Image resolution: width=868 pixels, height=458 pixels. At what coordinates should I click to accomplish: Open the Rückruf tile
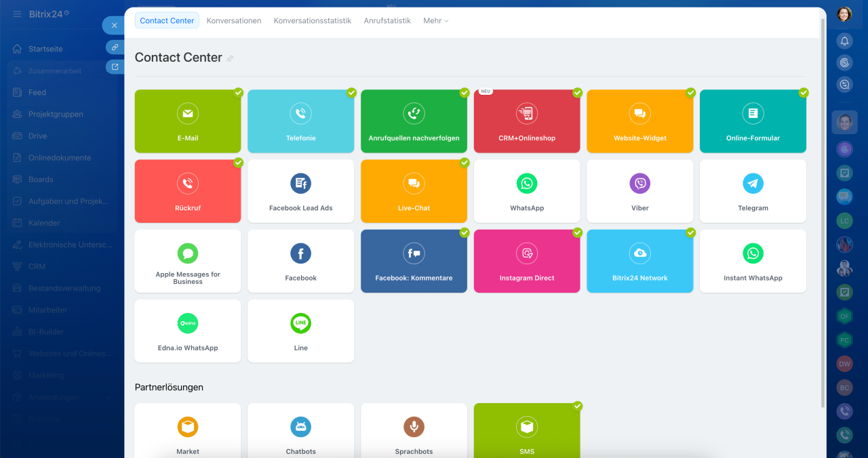(x=188, y=191)
